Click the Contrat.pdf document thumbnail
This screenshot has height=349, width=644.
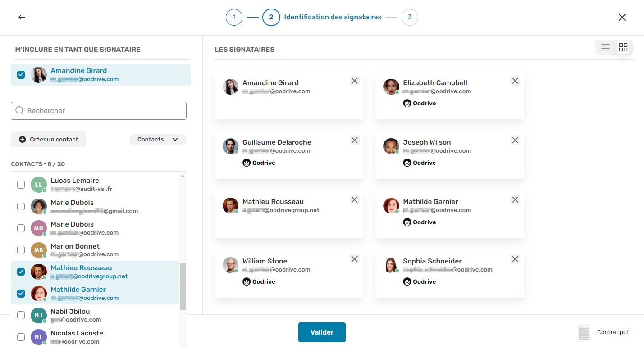coord(584,332)
